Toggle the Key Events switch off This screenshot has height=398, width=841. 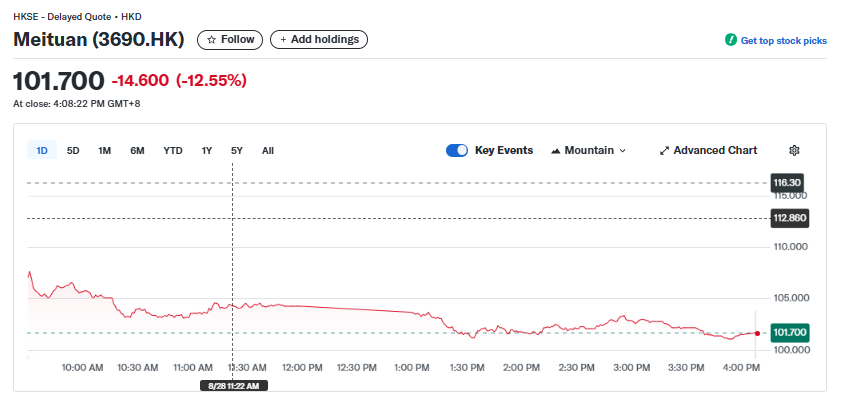457,151
